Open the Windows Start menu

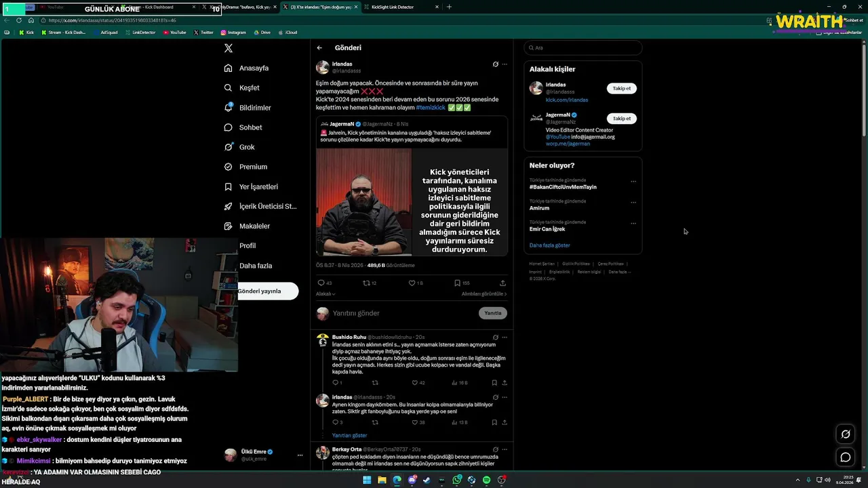pos(367,480)
